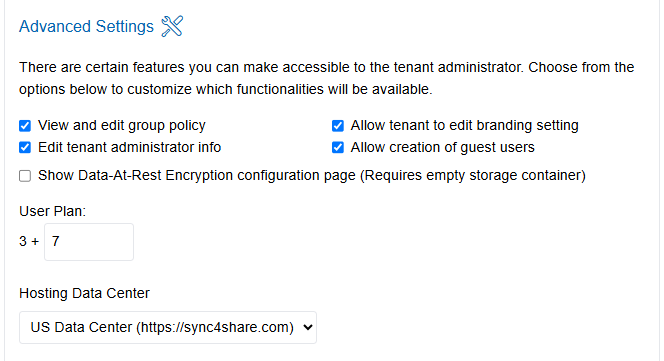Screen dimensions: 664x361
Task: Uncheck View and edit group policy checkbox
Action: pos(25,126)
